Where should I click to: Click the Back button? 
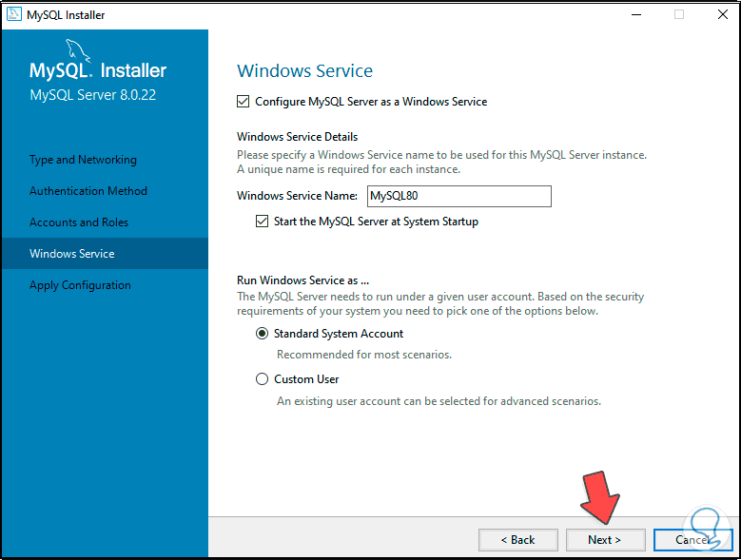(x=518, y=540)
